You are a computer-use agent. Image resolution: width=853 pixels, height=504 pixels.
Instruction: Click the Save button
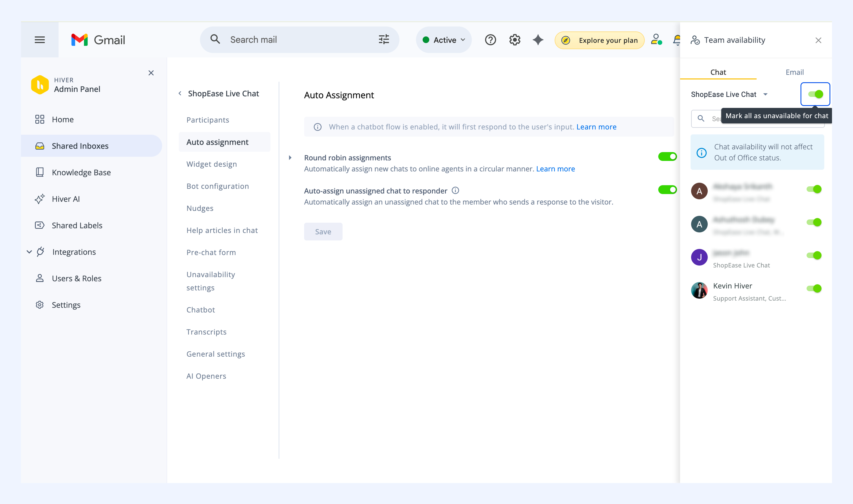click(x=323, y=232)
